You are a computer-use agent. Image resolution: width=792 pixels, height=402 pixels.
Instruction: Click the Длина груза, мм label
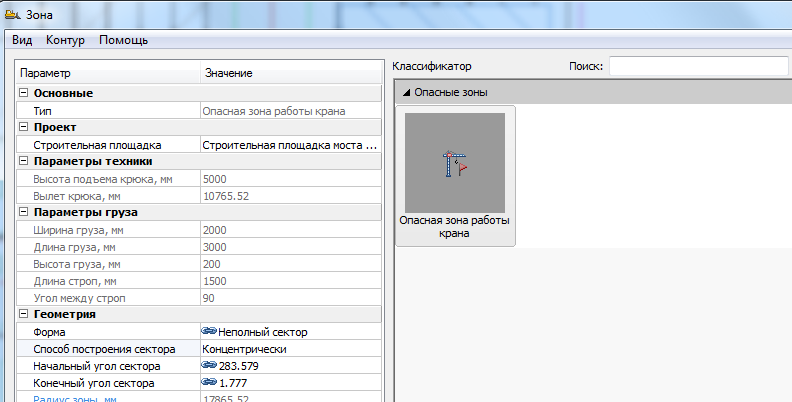point(74,247)
